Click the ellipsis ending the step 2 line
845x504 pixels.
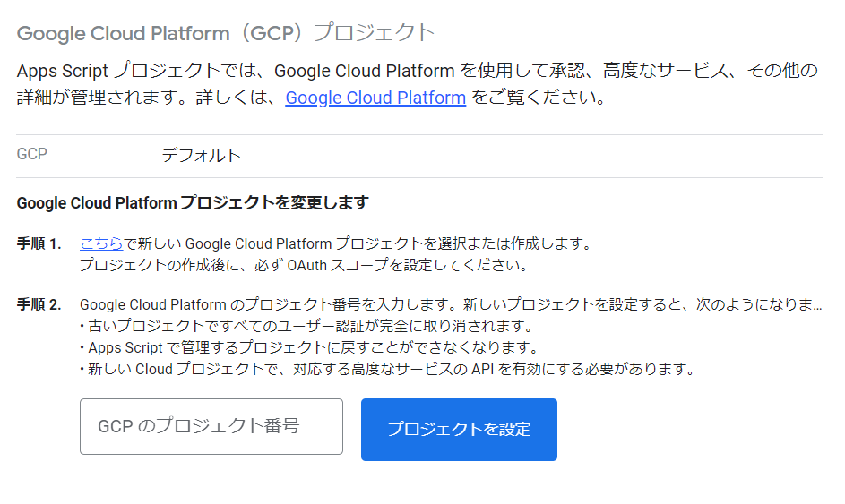pyautogui.click(x=818, y=308)
